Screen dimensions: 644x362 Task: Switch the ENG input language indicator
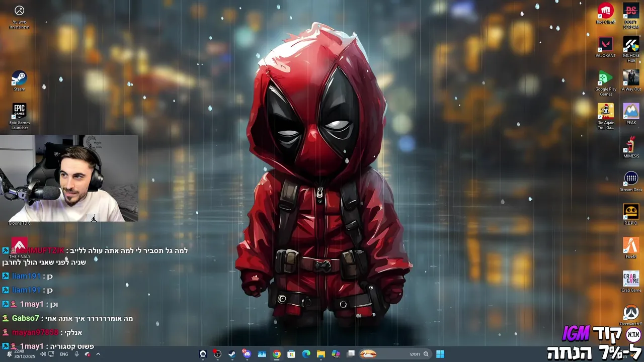point(64,354)
